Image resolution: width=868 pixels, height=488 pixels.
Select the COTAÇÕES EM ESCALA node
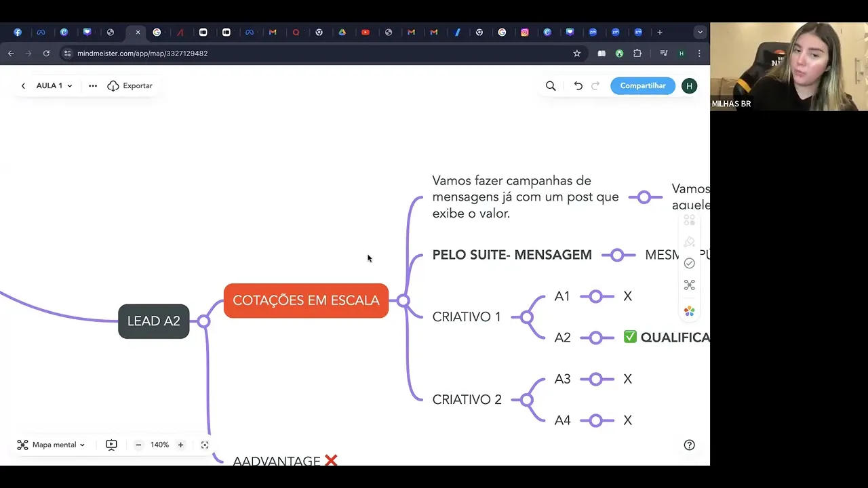(x=306, y=301)
